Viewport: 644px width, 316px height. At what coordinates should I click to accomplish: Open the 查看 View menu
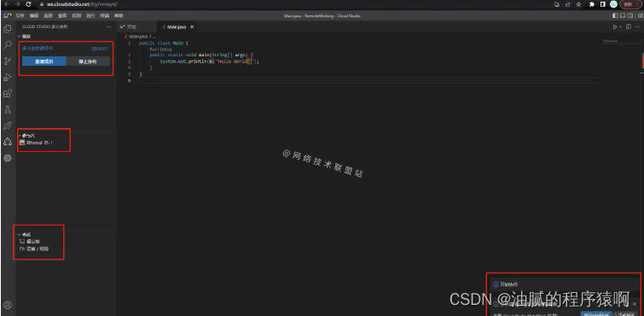[62, 15]
